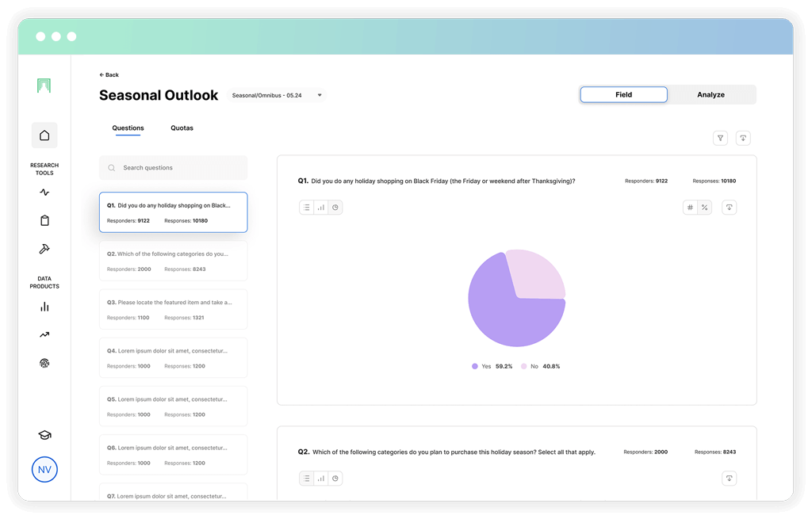Toggle numeric display for Q1 results
The height and width of the screenshot is (519, 812).
(x=689, y=207)
